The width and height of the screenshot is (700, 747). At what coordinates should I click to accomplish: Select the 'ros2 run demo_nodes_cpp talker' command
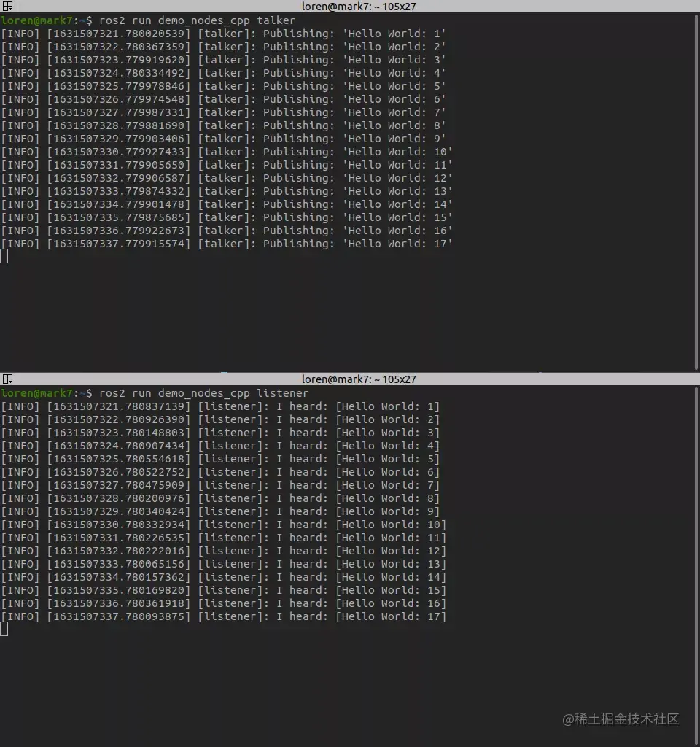pos(197,20)
